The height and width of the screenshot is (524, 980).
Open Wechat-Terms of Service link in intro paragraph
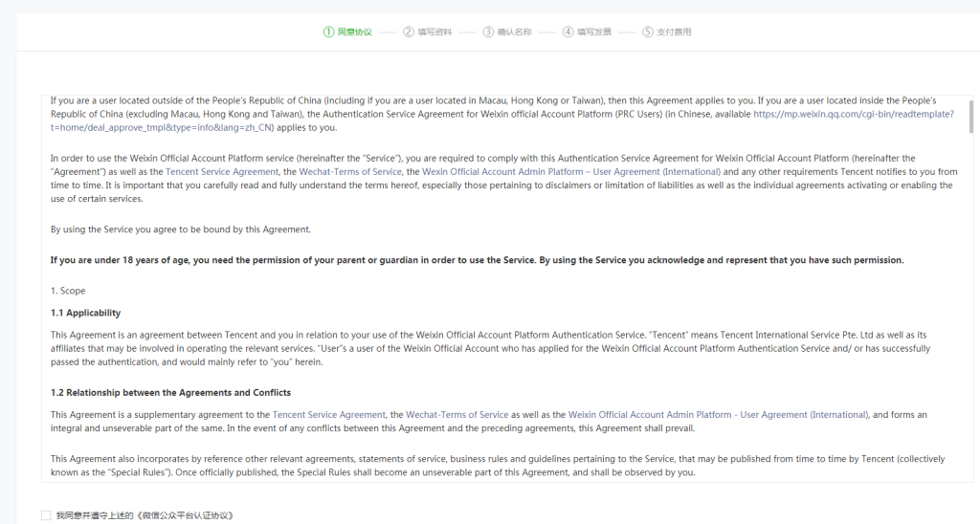[350, 172]
